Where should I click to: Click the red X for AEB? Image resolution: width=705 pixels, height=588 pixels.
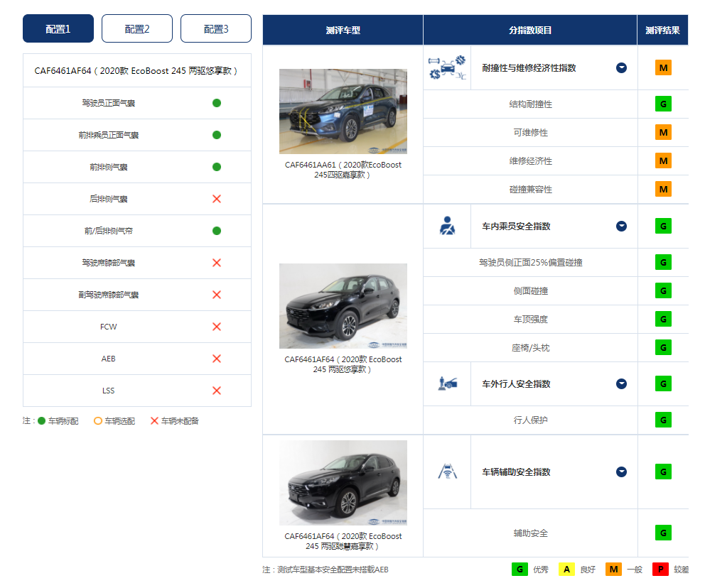(217, 359)
